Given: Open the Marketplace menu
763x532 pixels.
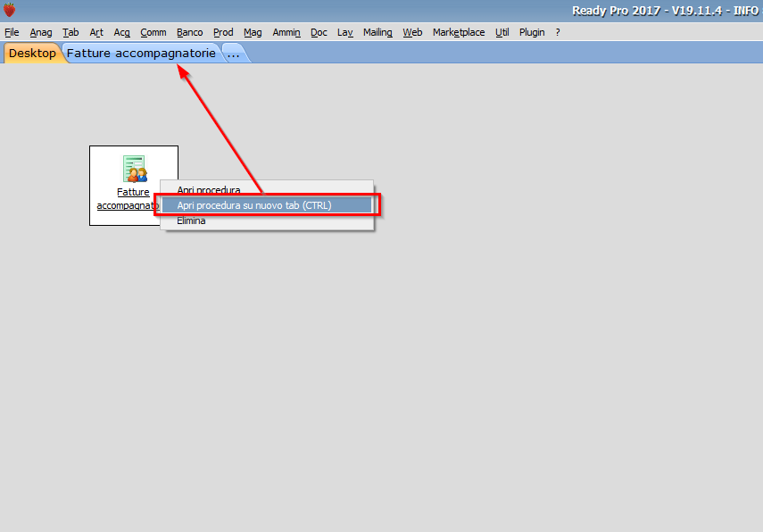Looking at the screenshot, I should pos(459,32).
